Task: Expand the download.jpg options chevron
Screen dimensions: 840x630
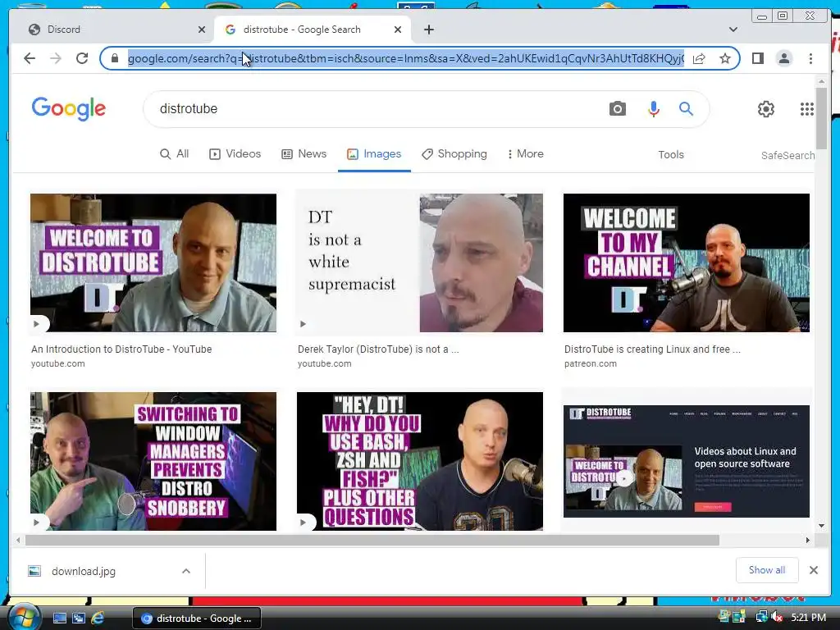Action: click(x=186, y=571)
